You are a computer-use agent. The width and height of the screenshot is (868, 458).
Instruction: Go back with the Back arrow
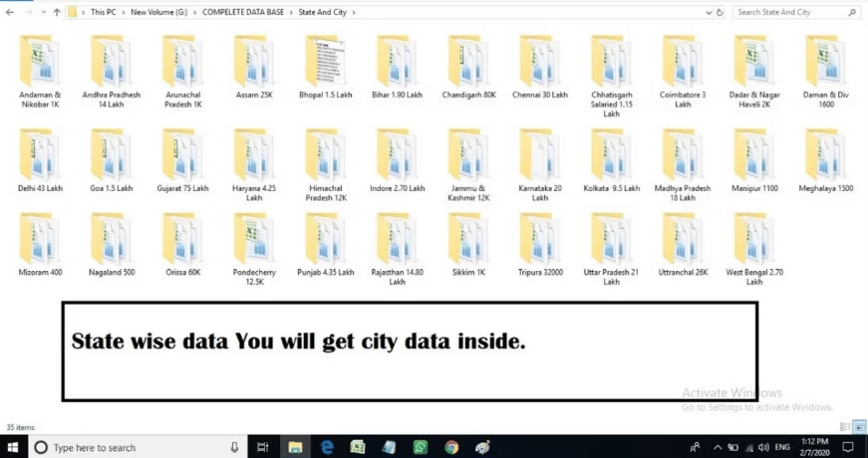[9, 12]
